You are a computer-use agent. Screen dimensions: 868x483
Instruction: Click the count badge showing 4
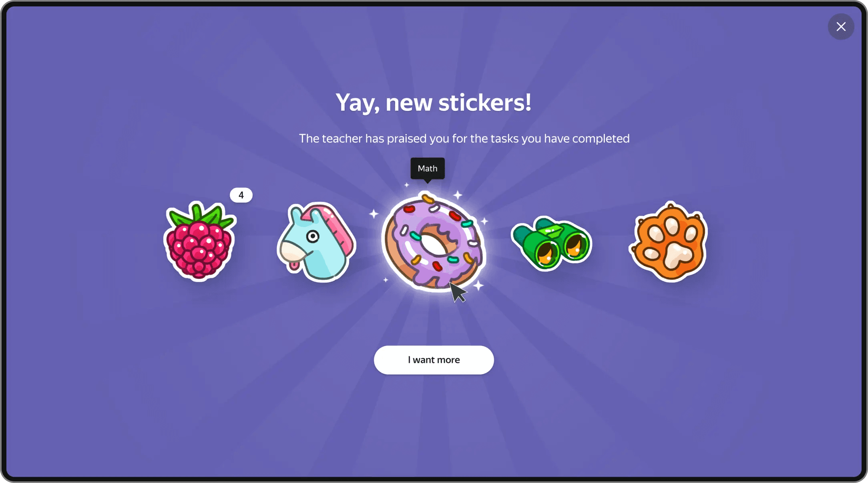point(241,195)
